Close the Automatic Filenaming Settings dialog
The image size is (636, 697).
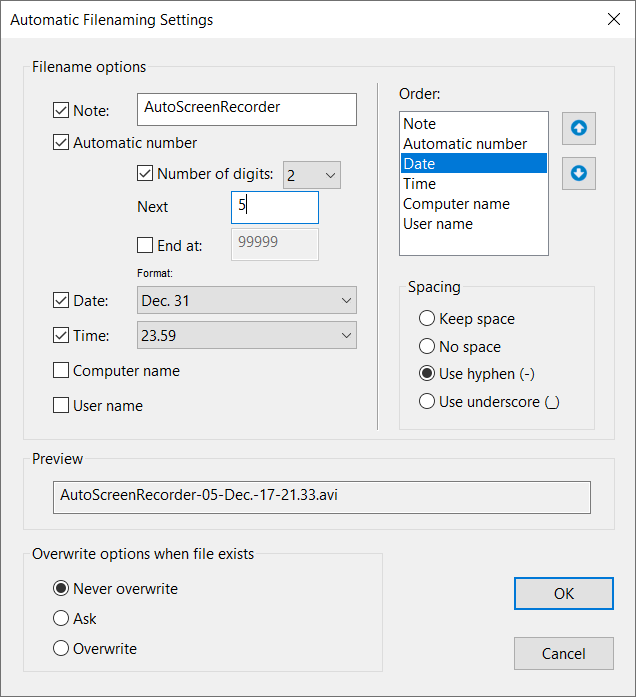[612, 19]
